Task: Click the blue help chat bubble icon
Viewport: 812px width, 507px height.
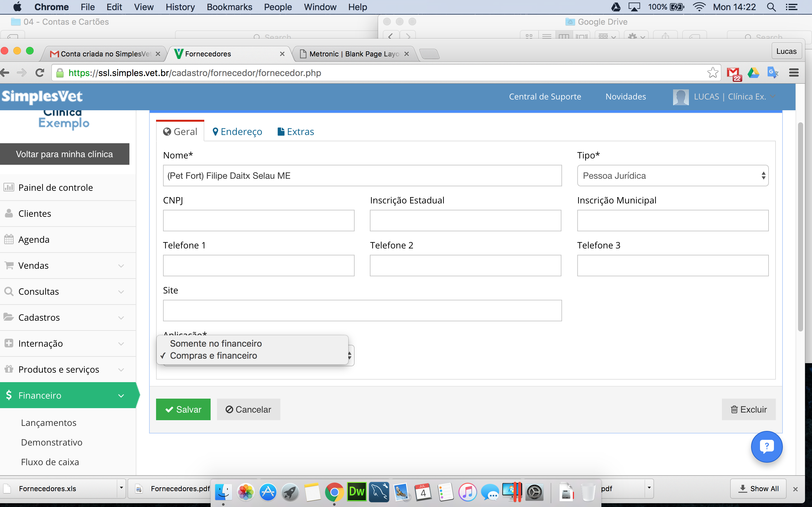Action: (766, 447)
